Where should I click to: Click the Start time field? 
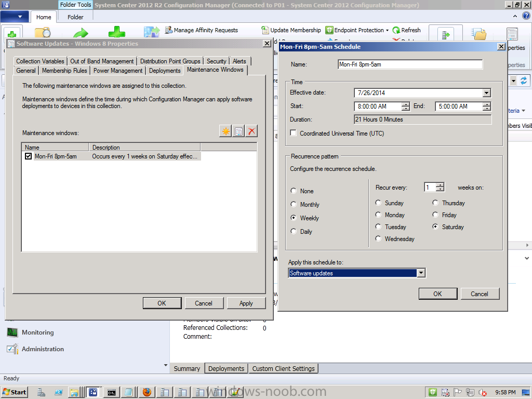(x=378, y=106)
